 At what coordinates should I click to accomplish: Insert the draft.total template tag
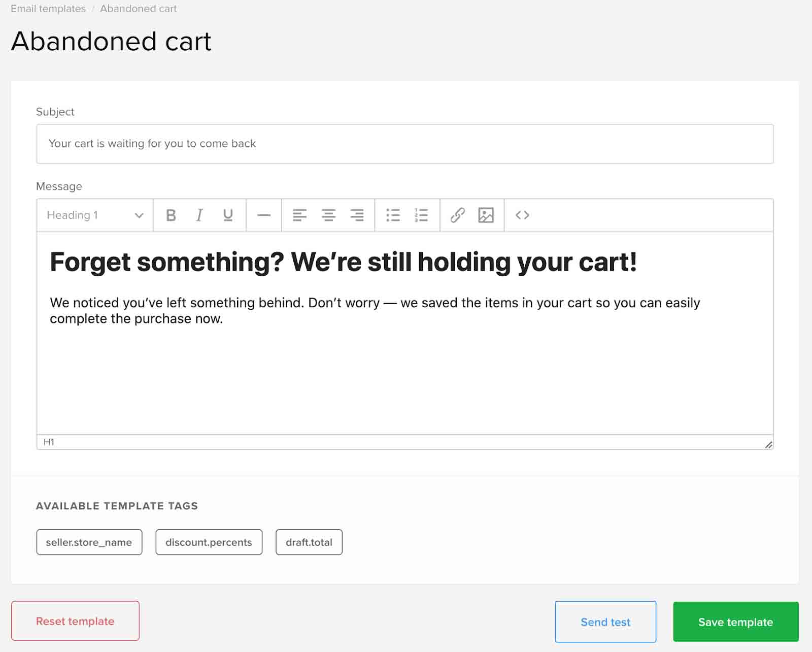tap(309, 542)
